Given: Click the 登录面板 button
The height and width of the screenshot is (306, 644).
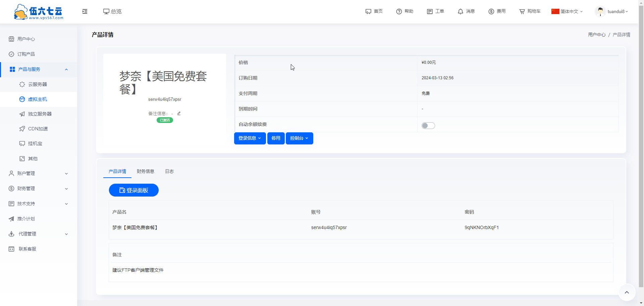Looking at the screenshot, I should (x=133, y=190).
